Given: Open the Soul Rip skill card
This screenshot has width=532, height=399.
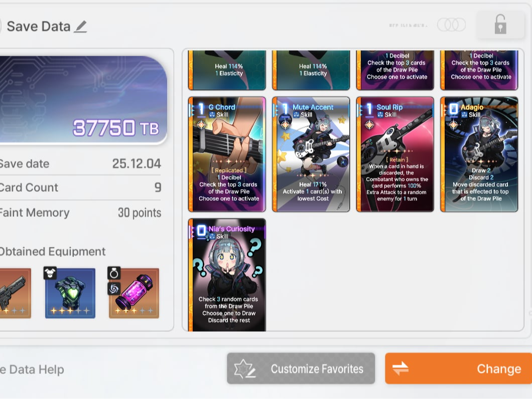Looking at the screenshot, I should (395, 155).
